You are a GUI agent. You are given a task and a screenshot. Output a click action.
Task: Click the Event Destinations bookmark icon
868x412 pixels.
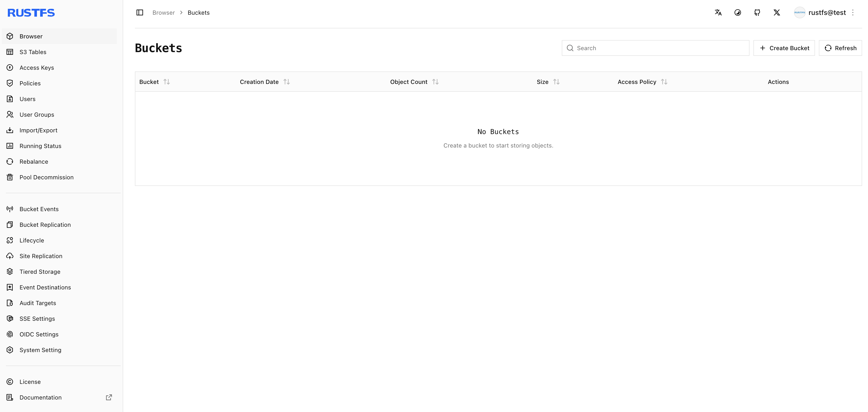[x=10, y=287]
